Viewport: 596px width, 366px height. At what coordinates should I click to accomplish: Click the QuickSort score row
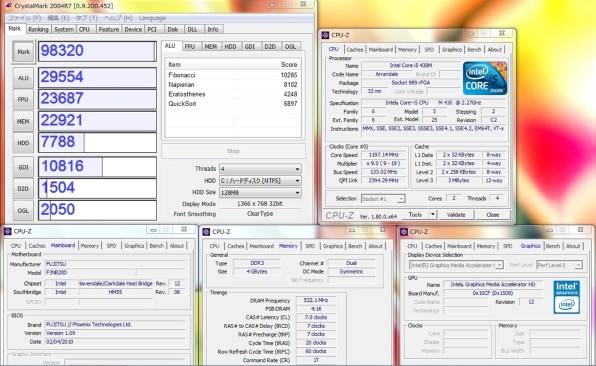pos(233,103)
